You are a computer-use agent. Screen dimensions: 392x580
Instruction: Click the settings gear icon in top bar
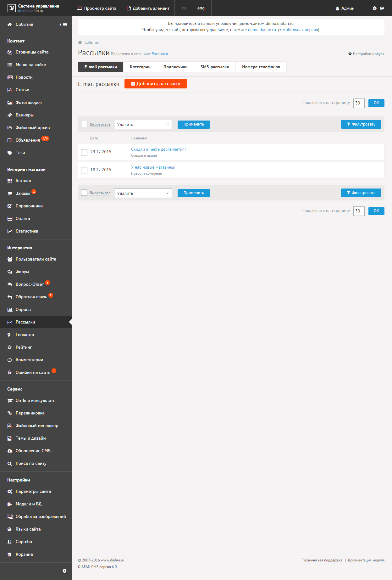[375, 8]
